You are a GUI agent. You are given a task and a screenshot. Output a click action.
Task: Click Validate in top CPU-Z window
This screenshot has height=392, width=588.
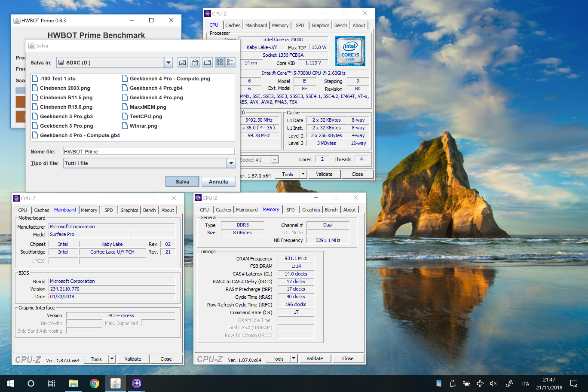coord(324,174)
